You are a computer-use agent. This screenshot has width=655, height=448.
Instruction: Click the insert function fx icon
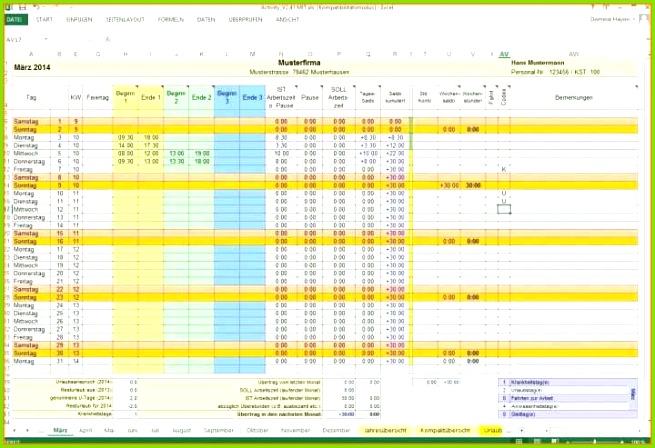point(107,39)
